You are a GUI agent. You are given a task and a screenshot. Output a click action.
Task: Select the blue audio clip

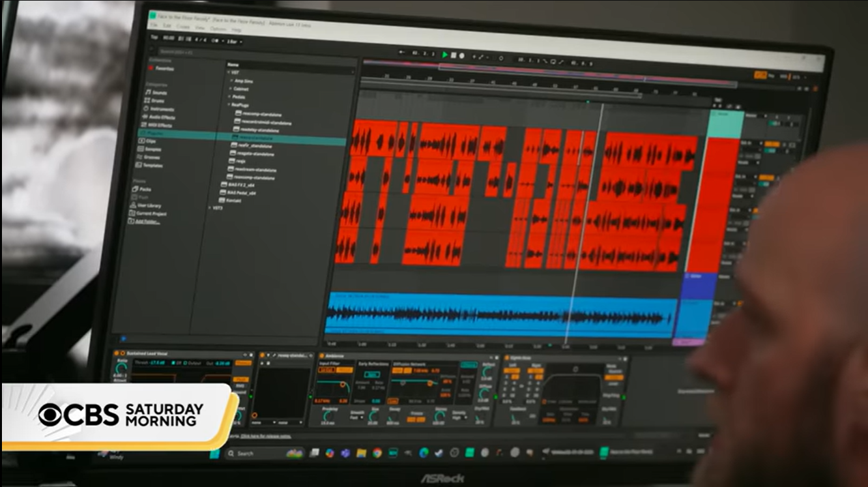tap(500, 315)
